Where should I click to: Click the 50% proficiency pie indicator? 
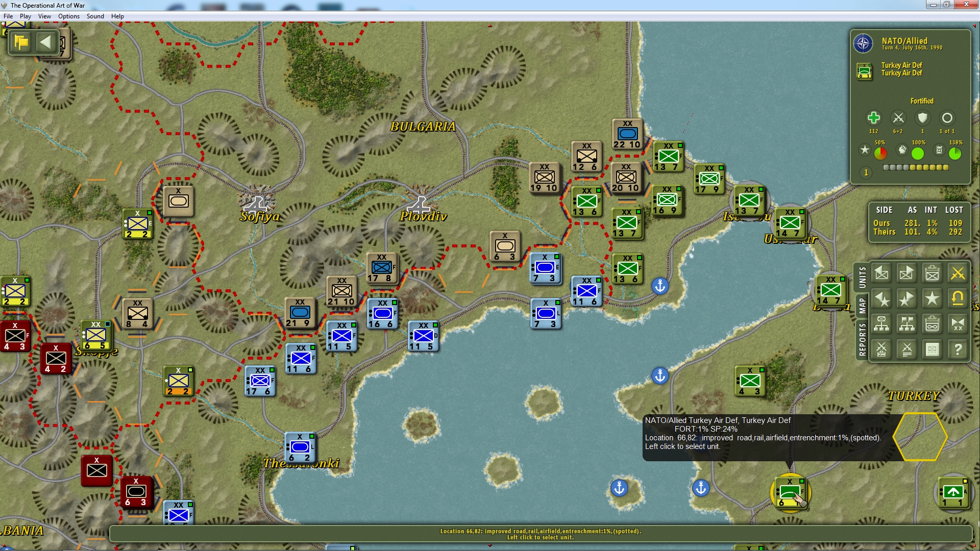[880, 153]
